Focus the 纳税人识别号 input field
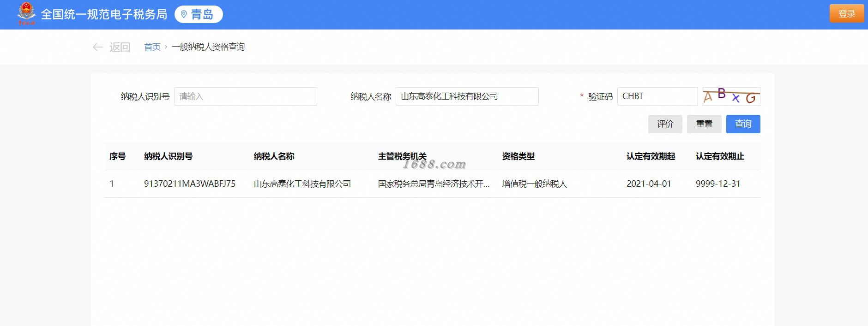This screenshot has height=326, width=868. click(246, 96)
